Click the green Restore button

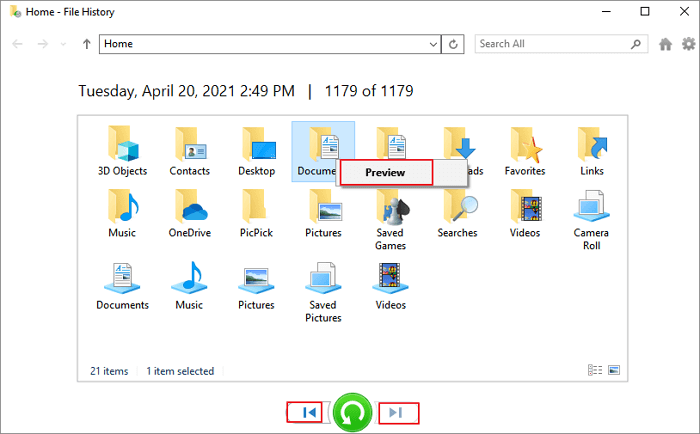click(352, 413)
